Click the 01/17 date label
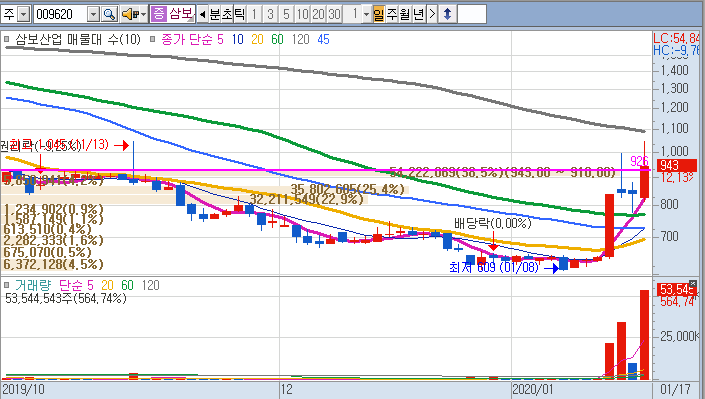 point(675,389)
